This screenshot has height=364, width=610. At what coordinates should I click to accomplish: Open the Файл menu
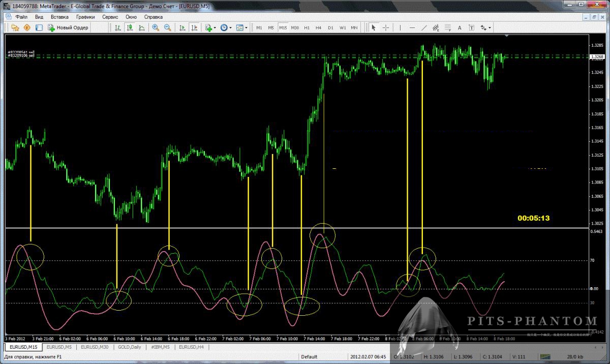21,17
